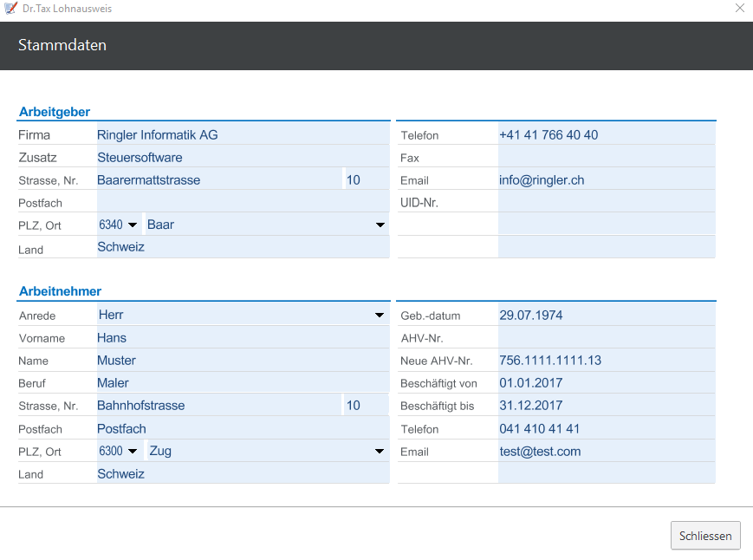Click the Arbeitgeber section heading

click(55, 112)
